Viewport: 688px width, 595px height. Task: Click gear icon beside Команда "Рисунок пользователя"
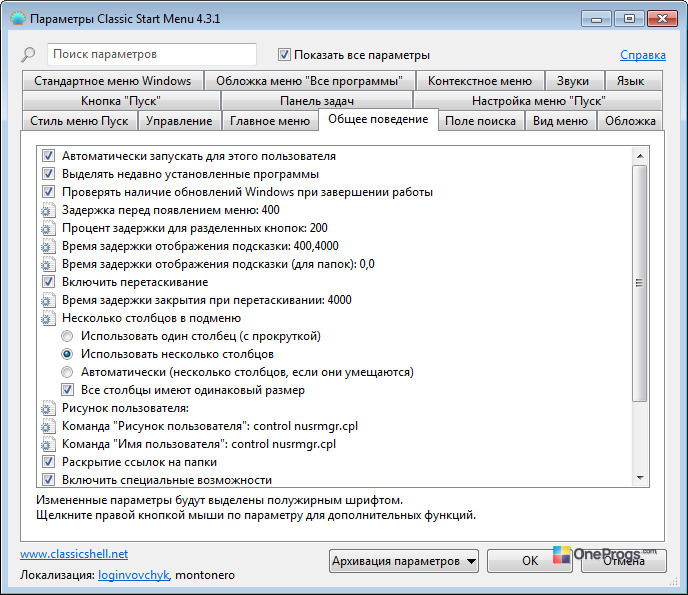click(48, 426)
